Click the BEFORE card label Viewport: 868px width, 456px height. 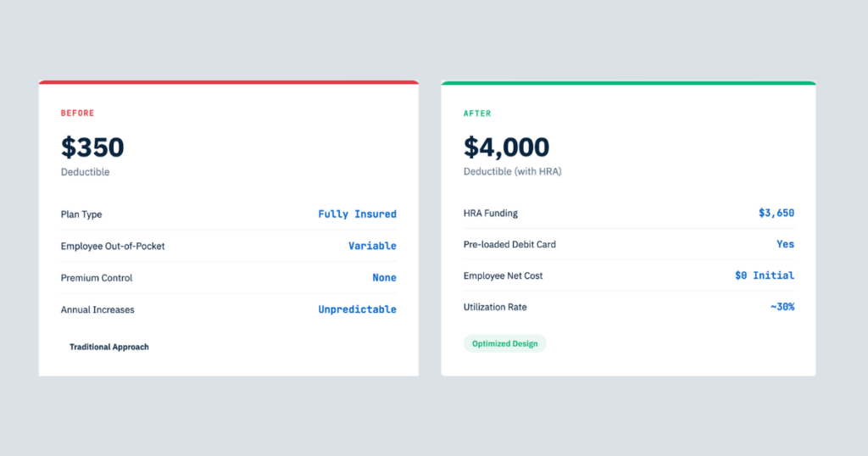click(77, 114)
